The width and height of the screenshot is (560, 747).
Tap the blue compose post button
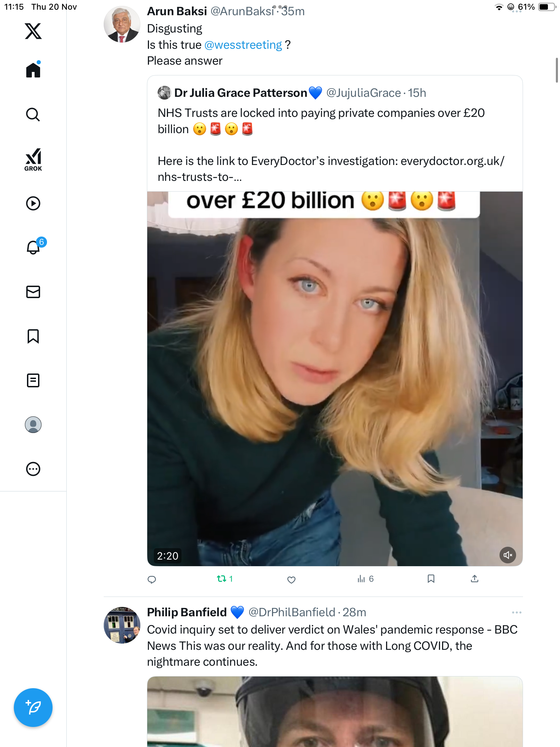coord(33,708)
